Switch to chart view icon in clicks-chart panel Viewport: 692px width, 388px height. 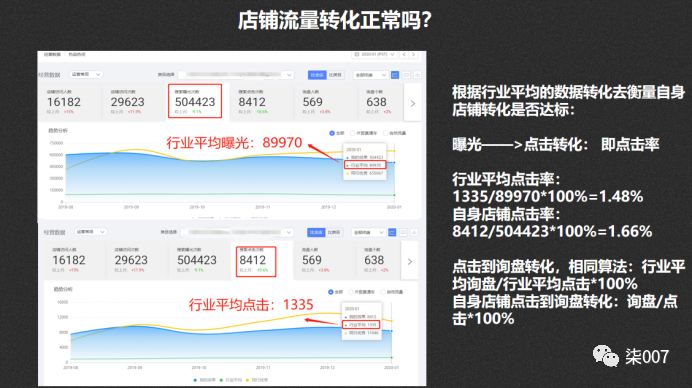[392, 232]
